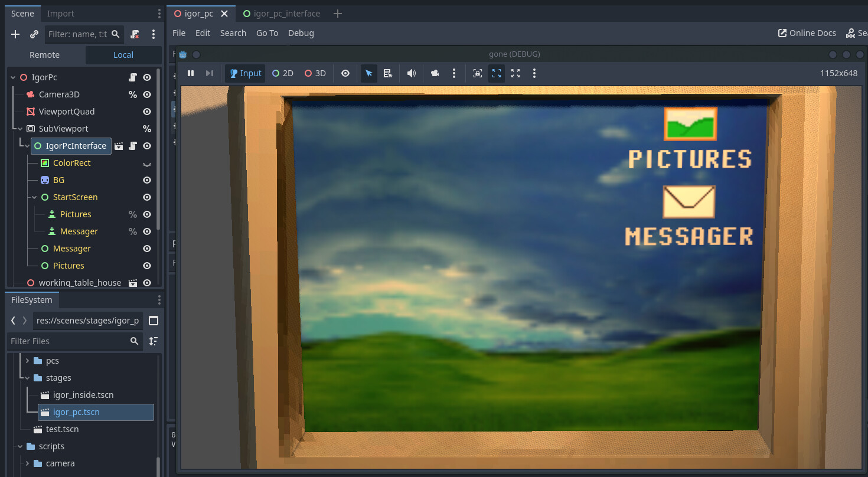Hide the Camera3D node

click(x=146, y=94)
